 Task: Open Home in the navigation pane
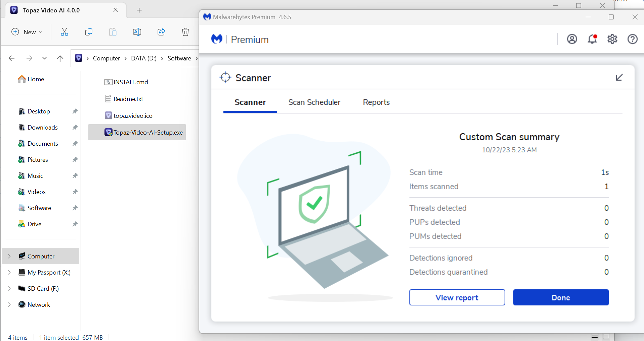[x=31, y=79]
